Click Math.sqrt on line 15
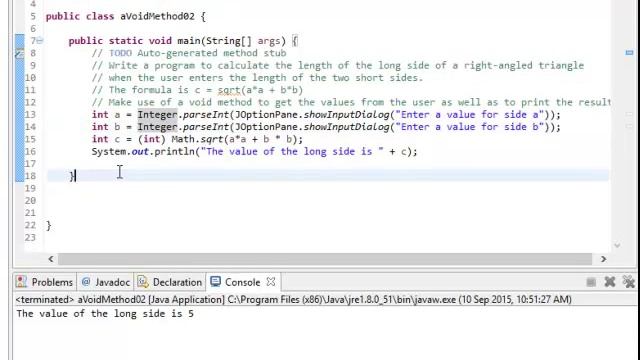This screenshot has height=360, width=640. (197, 139)
